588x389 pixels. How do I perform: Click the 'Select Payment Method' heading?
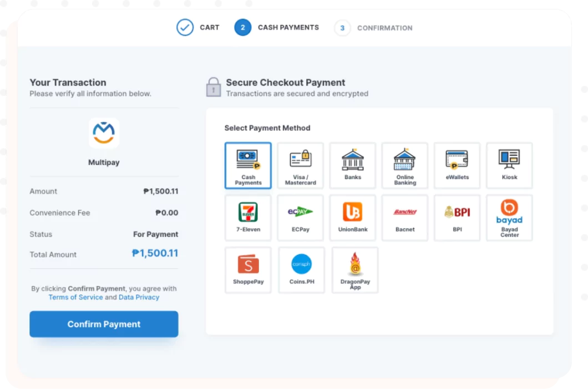tap(267, 128)
